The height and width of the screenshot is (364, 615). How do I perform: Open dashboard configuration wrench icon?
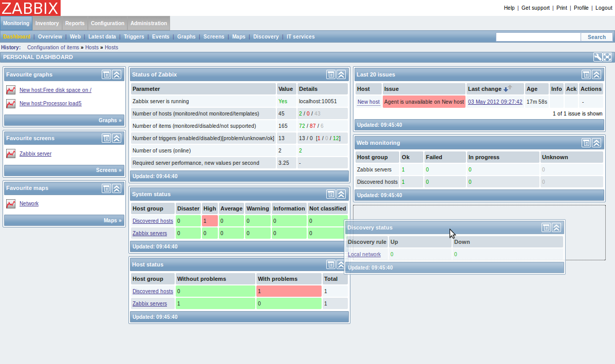pos(598,57)
